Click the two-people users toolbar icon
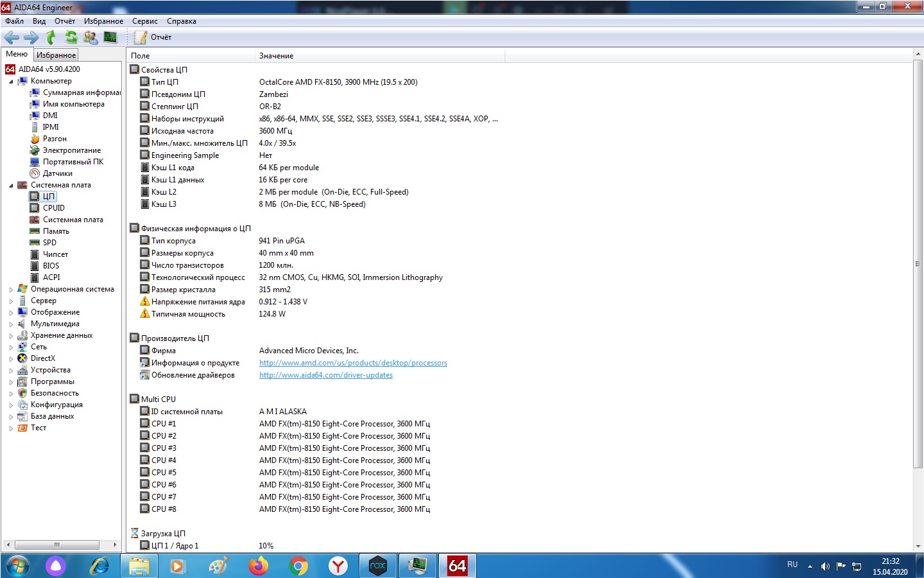Image resolution: width=924 pixels, height=578 pixels. pyautogui.click(x=90, y=38)
